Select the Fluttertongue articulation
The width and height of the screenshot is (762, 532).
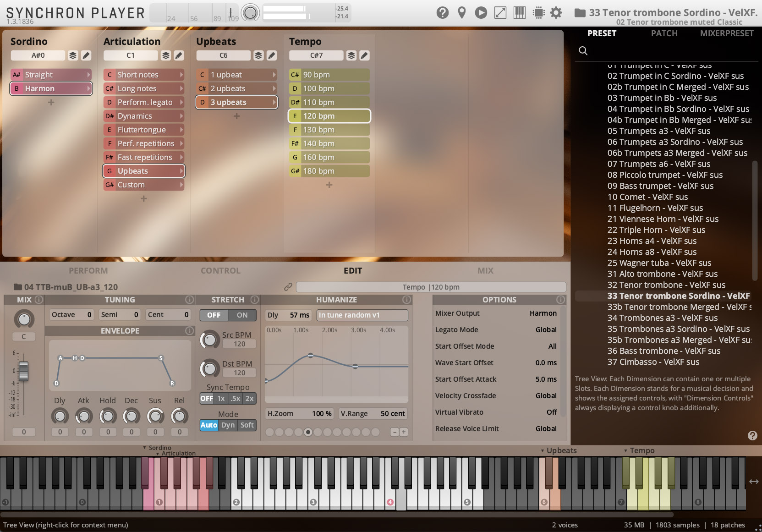pos(144,130)
